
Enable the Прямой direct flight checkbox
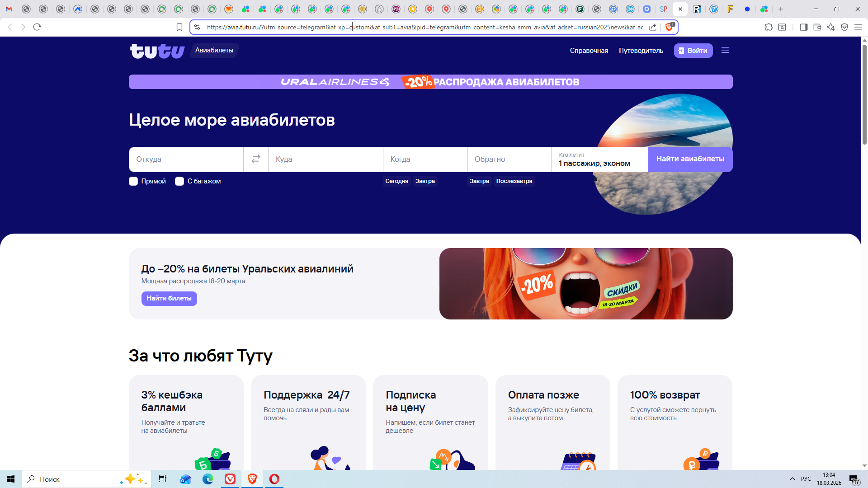pos(133,181)
